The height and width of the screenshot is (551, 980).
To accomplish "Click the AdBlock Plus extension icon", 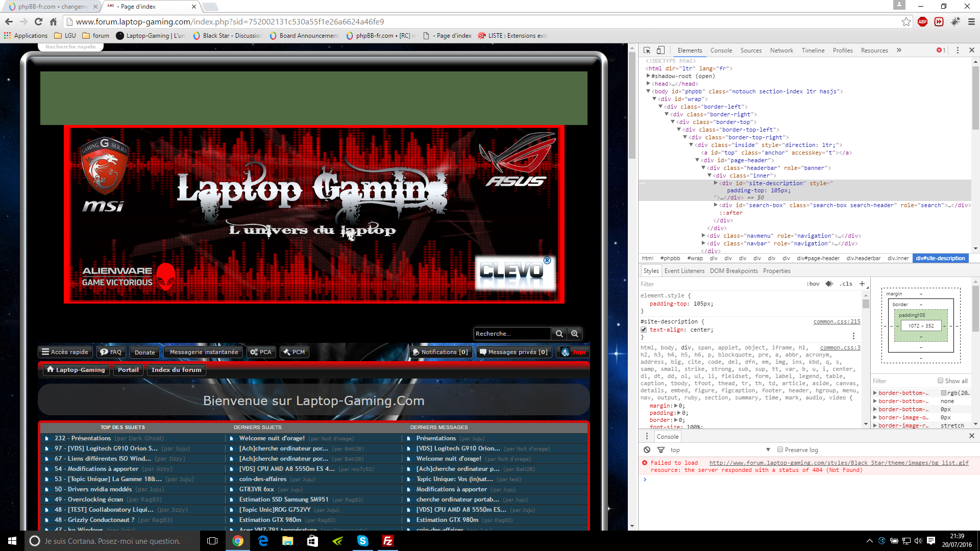I will tap(922, 21).
